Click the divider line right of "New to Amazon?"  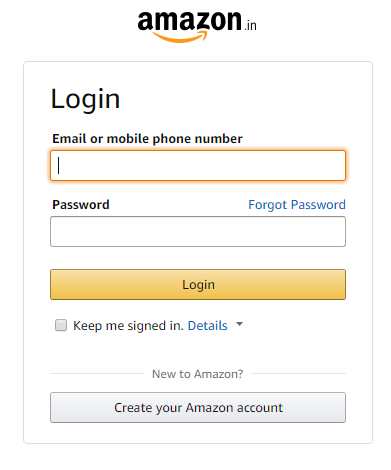(x=298, y=374)
